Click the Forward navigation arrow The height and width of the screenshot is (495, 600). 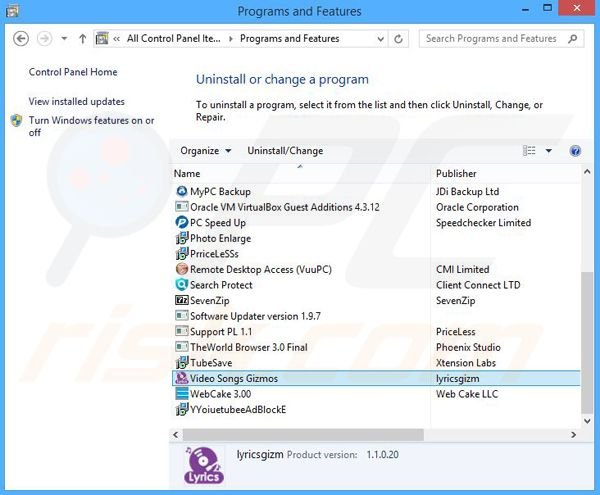coord(45,39)
